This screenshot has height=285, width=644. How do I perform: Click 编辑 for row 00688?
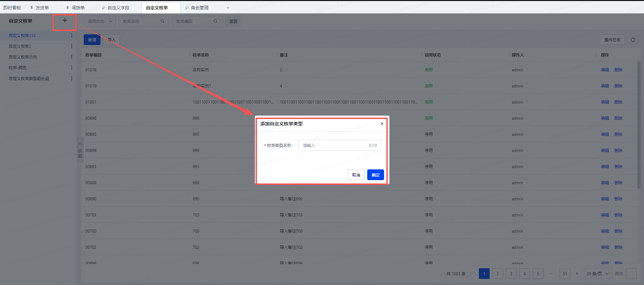[605, 183]
